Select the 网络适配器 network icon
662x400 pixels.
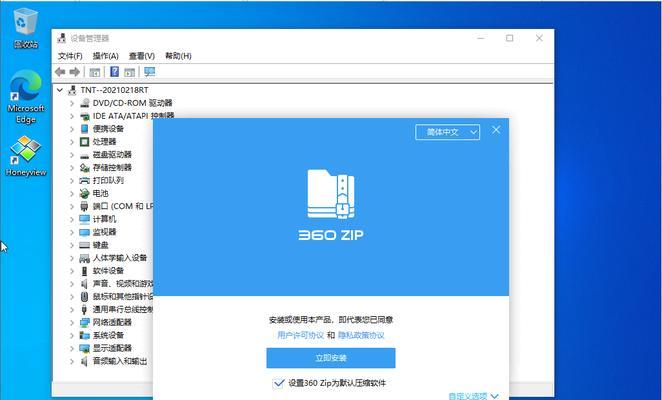coord(84,322)
